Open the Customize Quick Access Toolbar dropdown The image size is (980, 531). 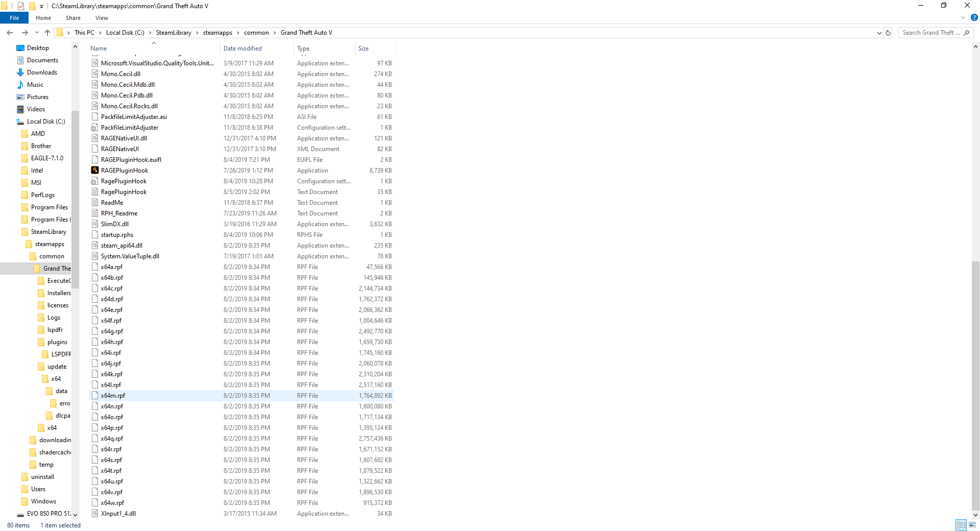(x=42, y=7)
